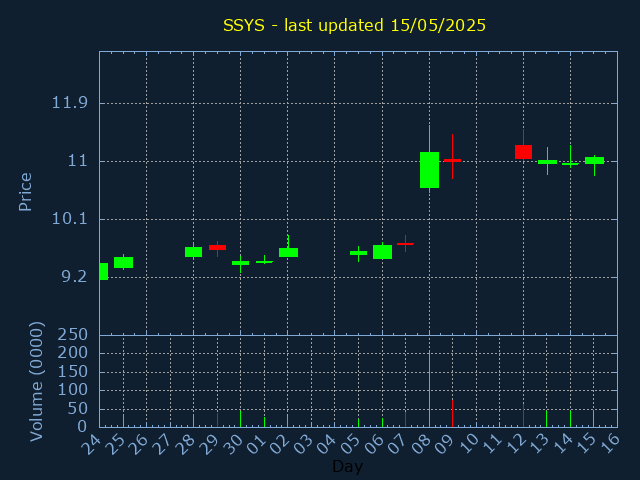Click the day 28 axis label
Screen dimensions: 640x480
[185, 443]
